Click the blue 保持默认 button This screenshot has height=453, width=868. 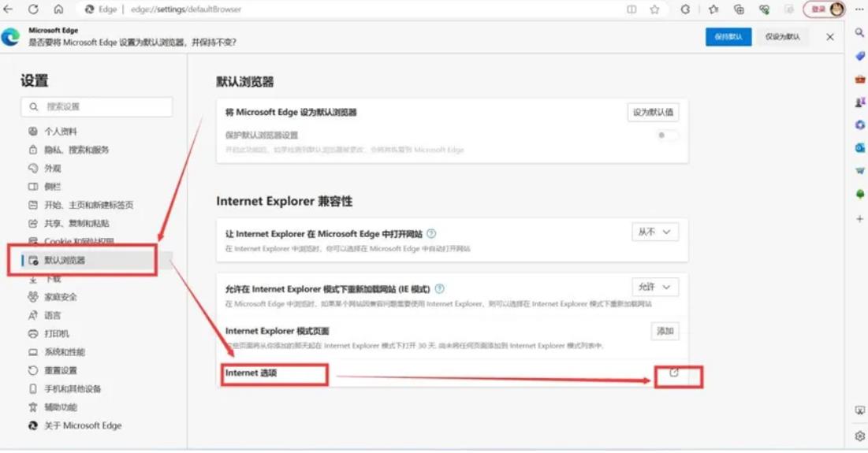[728, 37]
